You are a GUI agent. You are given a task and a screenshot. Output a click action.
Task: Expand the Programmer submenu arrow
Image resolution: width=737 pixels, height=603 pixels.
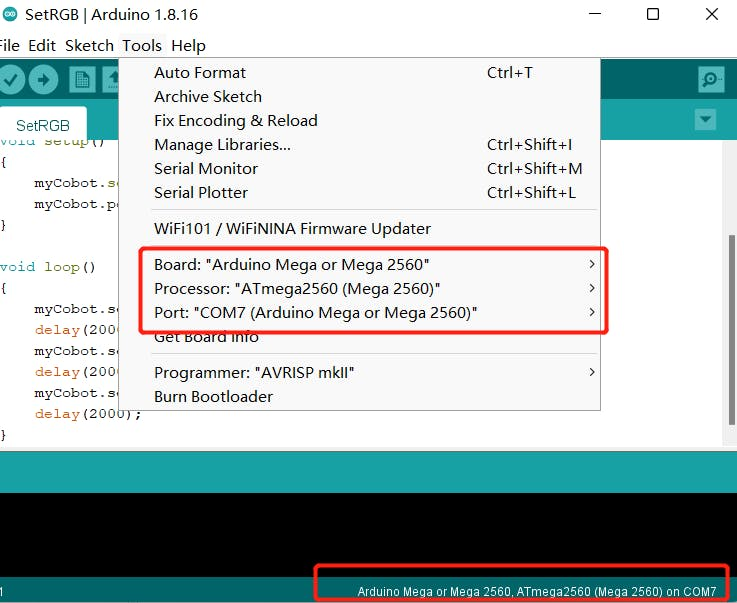tap(592, 372)
